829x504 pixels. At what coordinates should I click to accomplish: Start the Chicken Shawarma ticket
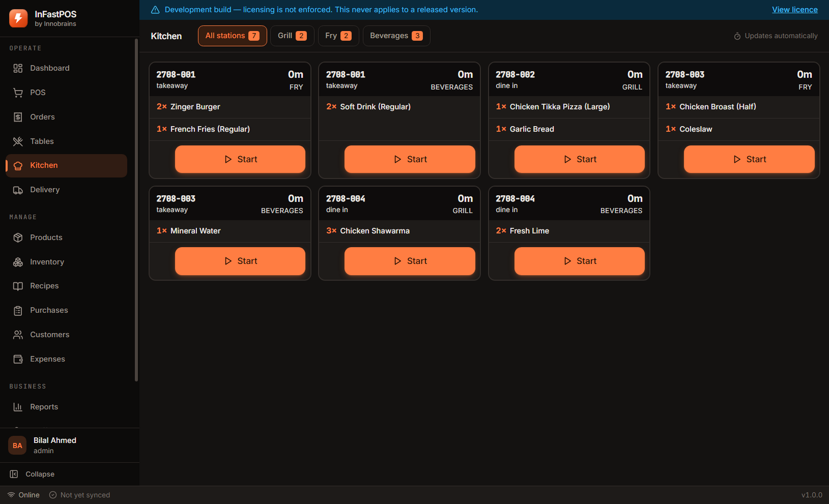(410, 261)
